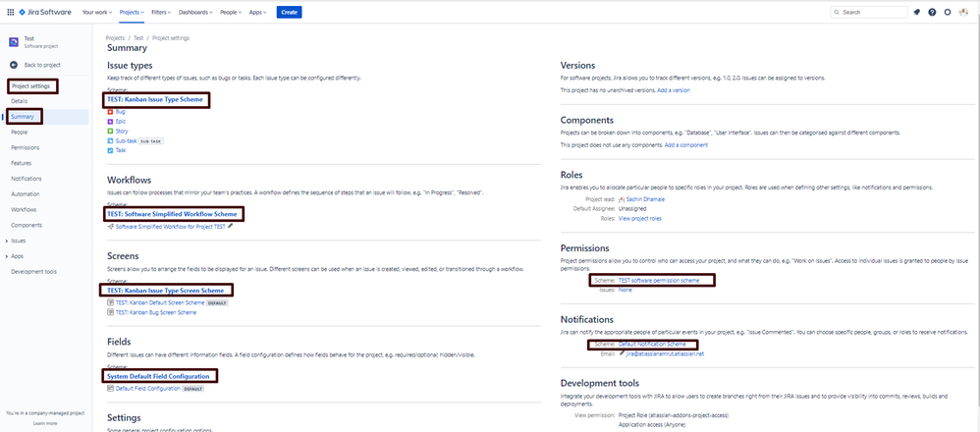Click the blue Create button
Image resolution: width=980 pixels, height=432 pixels.
pyautogui.click(x=289, y=12)
